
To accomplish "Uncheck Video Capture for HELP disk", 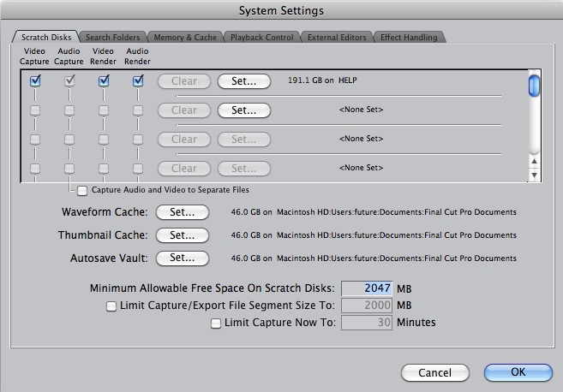I will [x=35, y=80].
